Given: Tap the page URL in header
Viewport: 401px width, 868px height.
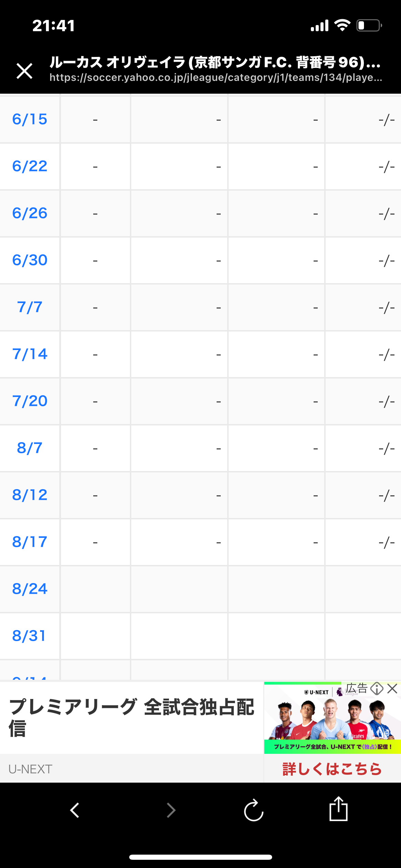Looking at the screenshot, I should pos(216,77).
